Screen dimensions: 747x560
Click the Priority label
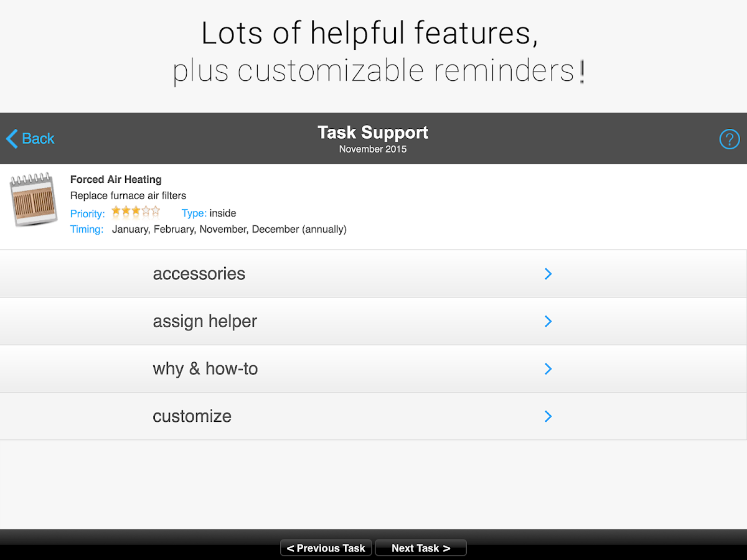88,213
